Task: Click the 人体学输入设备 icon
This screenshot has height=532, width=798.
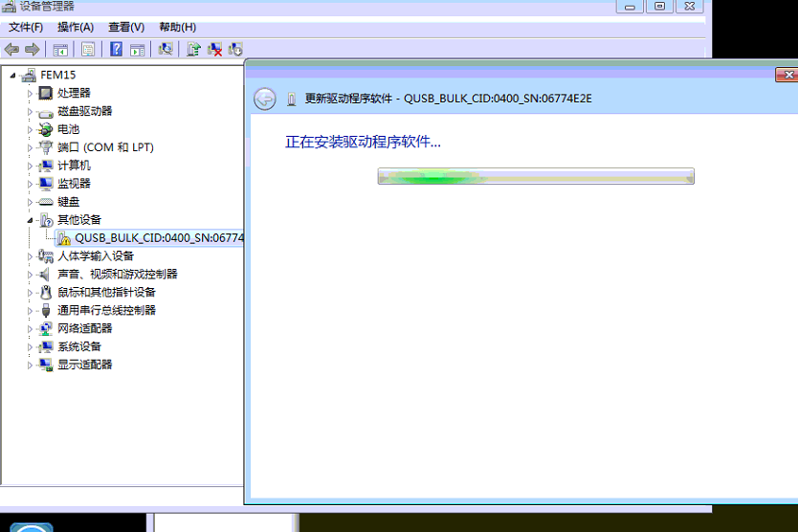Action: [x=46, y=256]
